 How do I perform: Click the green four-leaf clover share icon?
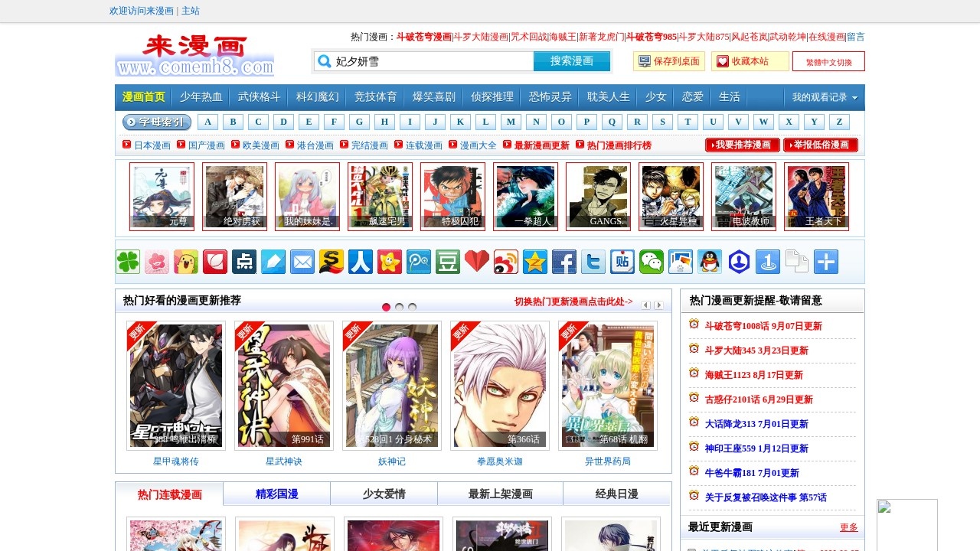tap(128, 262)
